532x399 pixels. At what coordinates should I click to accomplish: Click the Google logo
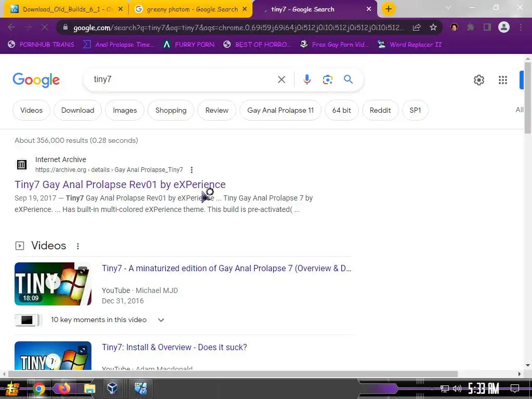(36, 81)
